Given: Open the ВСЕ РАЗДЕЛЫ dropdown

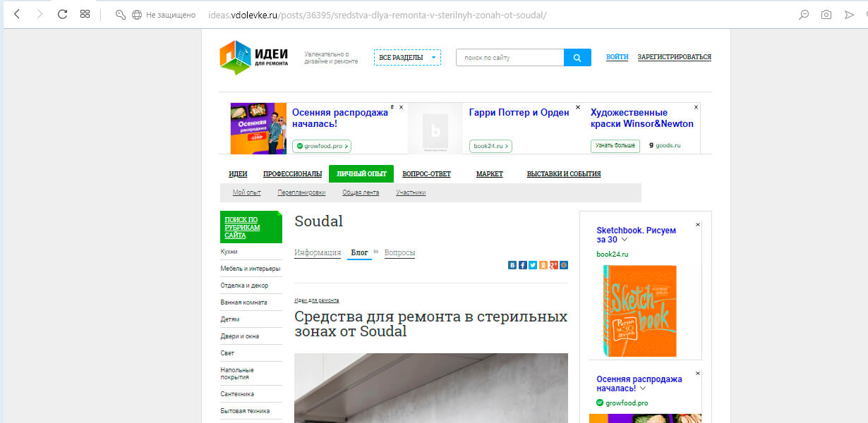Looking at the screenshot, I should (x=407, y=58).
